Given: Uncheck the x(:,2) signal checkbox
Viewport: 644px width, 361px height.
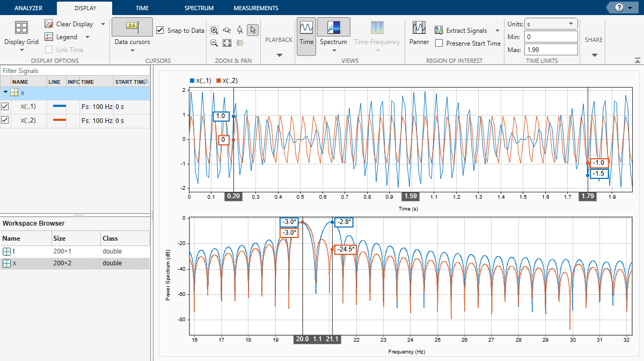Looking at the screenshot, I should (5, 120).
